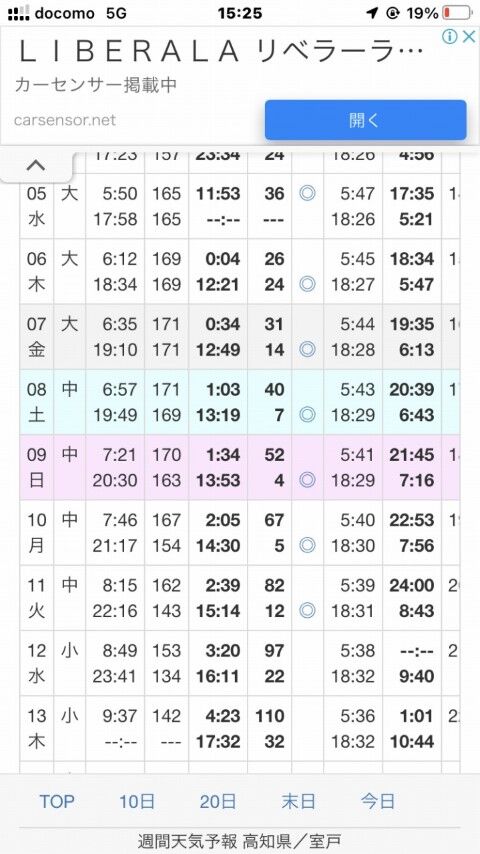Select the 12 水 date cell
The width and height of the screenshot is (480, 854).
[x=37, y=663]
